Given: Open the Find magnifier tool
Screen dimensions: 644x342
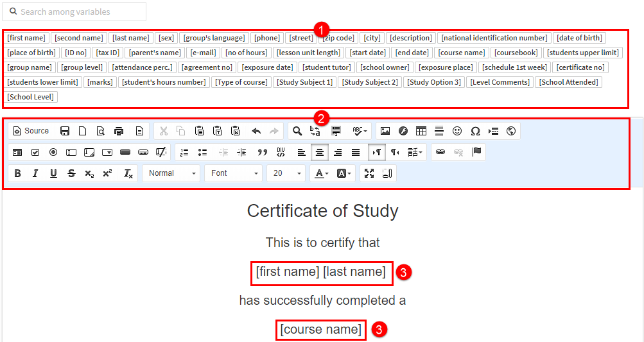Looking at the screenshot, I should (x=297, y=131).
